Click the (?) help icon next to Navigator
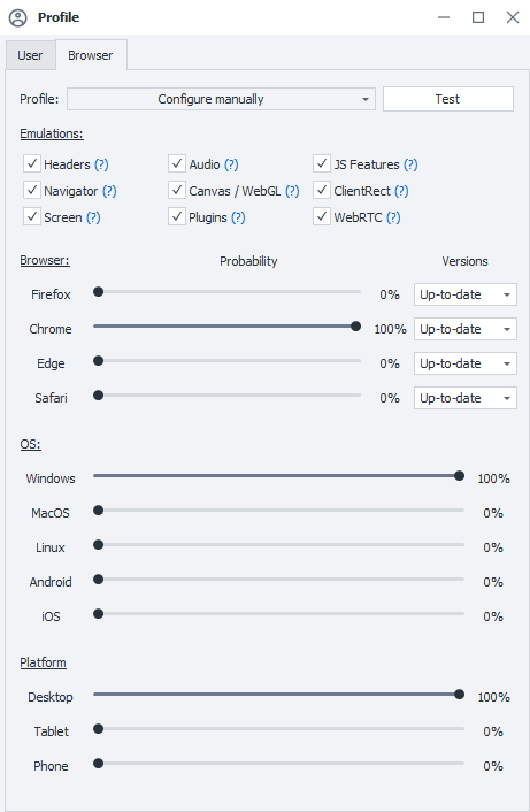The height and width of the screenshot is (812, 530). point(109,191)
